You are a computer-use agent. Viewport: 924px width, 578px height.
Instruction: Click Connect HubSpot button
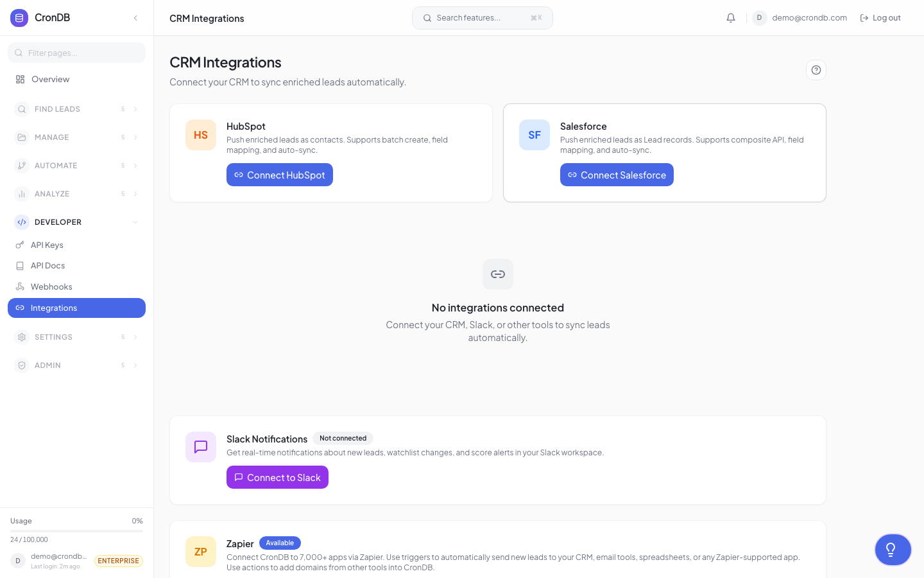tap(280, 175)
